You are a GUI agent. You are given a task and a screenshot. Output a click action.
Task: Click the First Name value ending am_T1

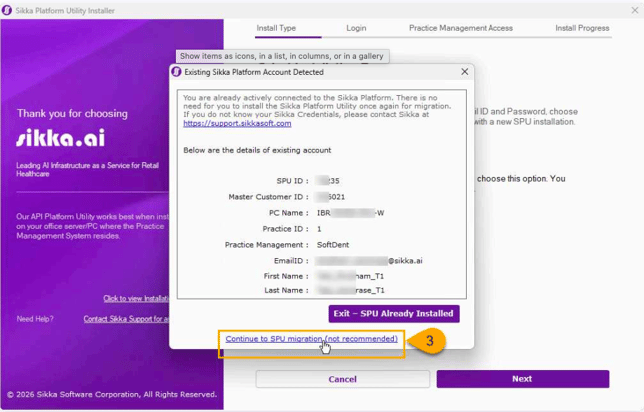(350, 276)
